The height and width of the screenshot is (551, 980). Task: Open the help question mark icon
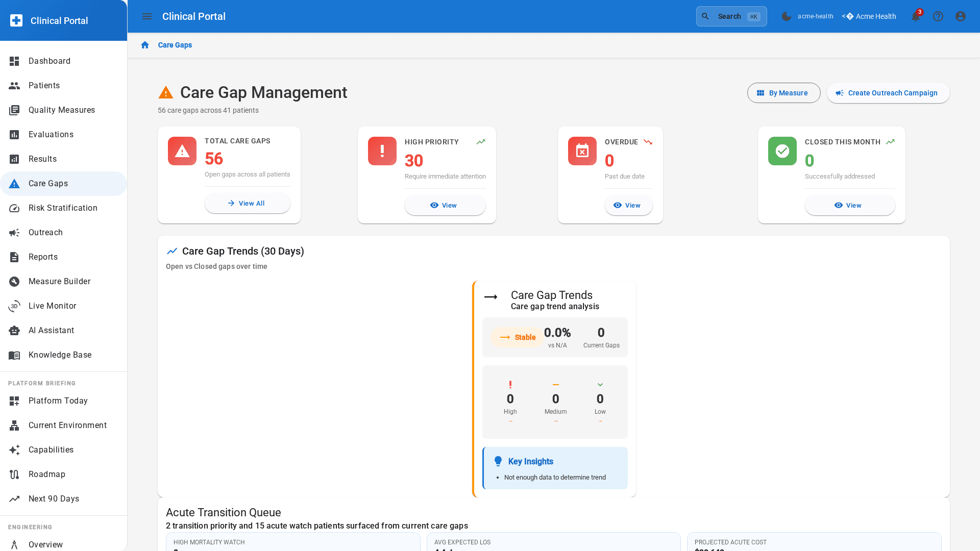click(x=938, y=16)
